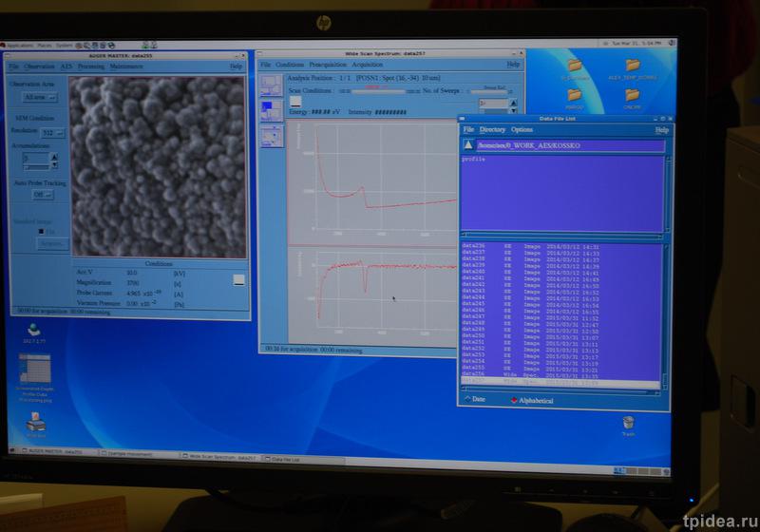Viewport: 760px width, 532px height.
Task: Select the Alphabetical sort radio button
Action: [532, 401]
